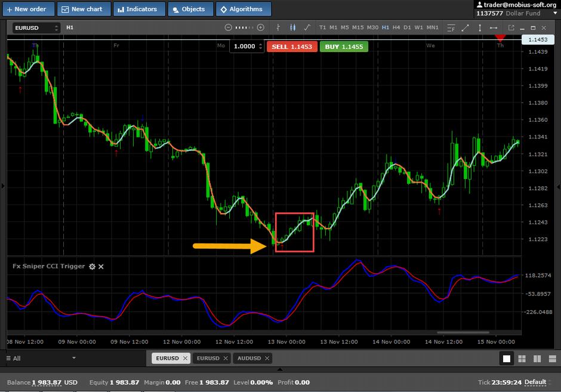This screenshot has height=392, width=561.
Task: Set timeframe to M5
Action: pos(344,27)
